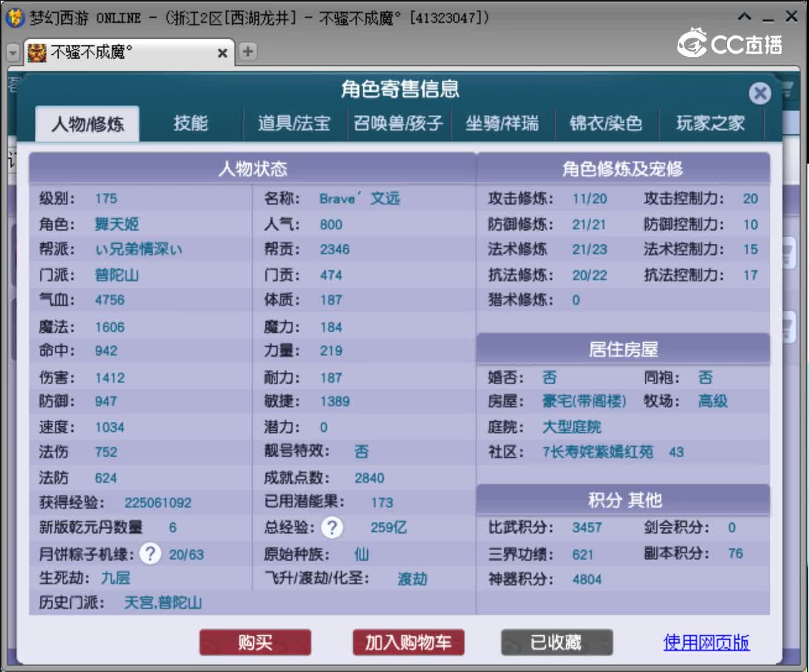Close the 不骚不成魔° browser tab
The width and height of the screenshot is (809, 672).
click(x=222, y=53)
